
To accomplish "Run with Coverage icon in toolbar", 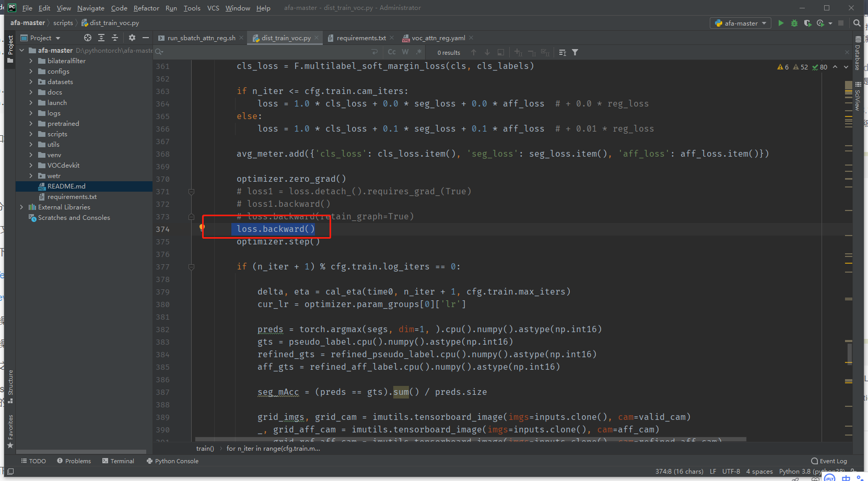I will [807, 23].
